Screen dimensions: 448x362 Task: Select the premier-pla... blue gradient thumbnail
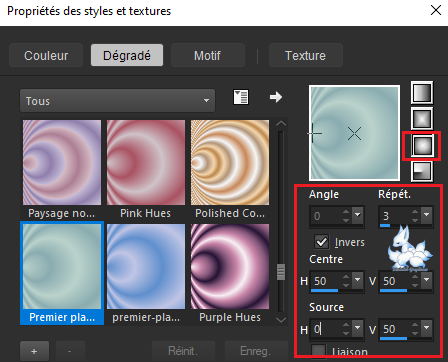point(146,266)
